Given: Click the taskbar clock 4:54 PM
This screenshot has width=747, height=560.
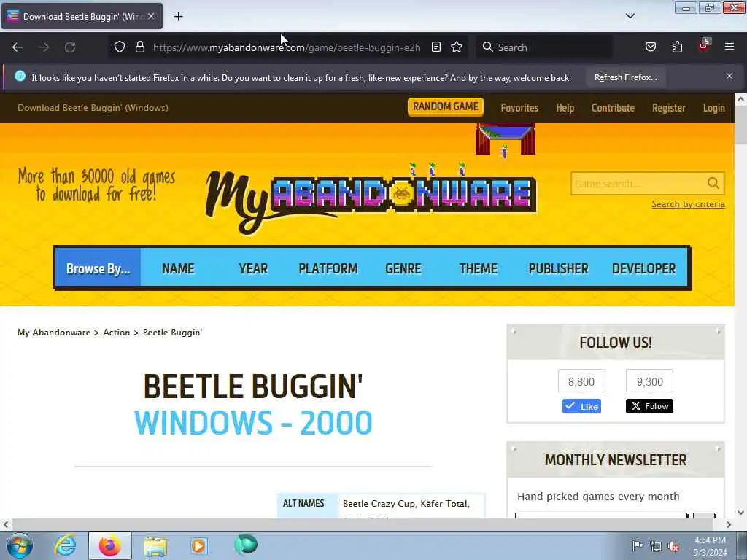Looking at the screenshot, I should tap(710, 546).
